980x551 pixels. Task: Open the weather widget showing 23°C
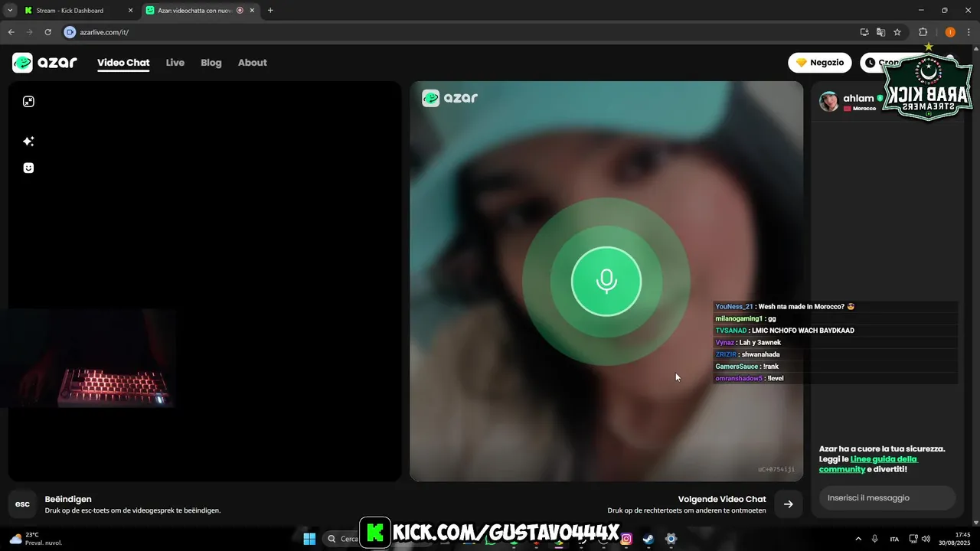point(34,539)
